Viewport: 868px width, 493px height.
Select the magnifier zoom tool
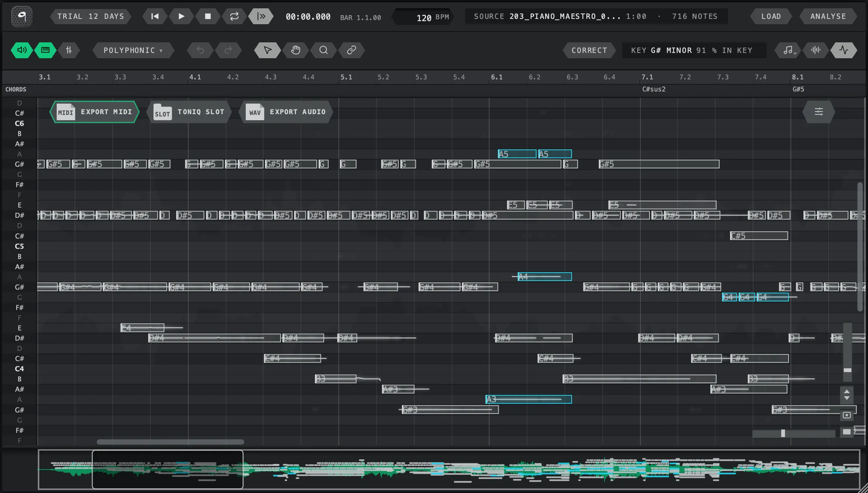(323, 50)
